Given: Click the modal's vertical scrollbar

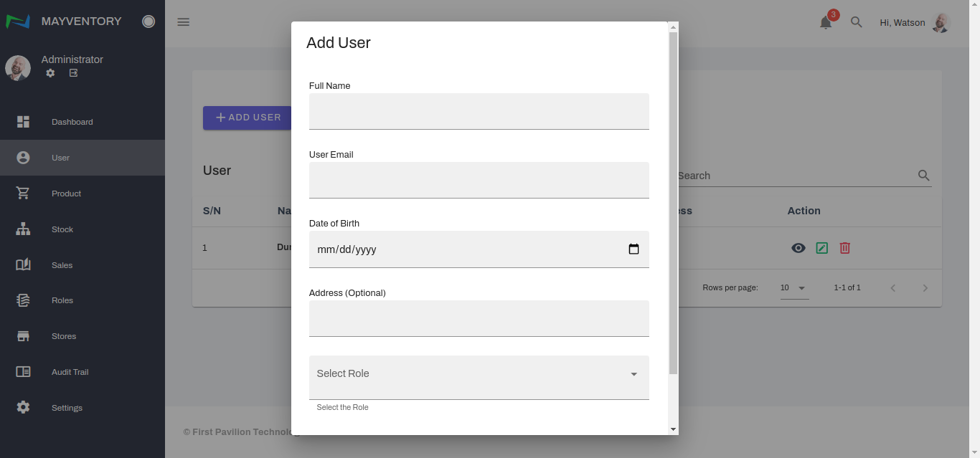Looking at the screenshot, I should point(673,201).
